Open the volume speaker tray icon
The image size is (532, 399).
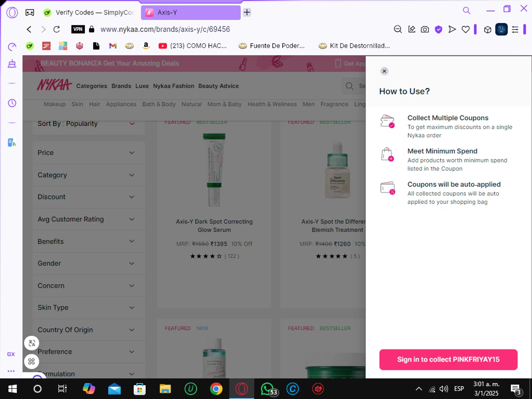click(x=444, y=389)
